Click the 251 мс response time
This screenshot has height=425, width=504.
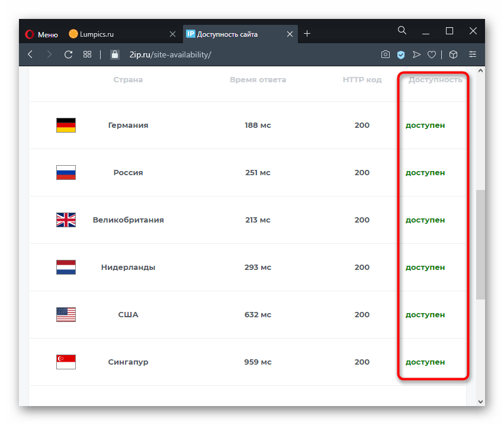click(x=258, y=172)
